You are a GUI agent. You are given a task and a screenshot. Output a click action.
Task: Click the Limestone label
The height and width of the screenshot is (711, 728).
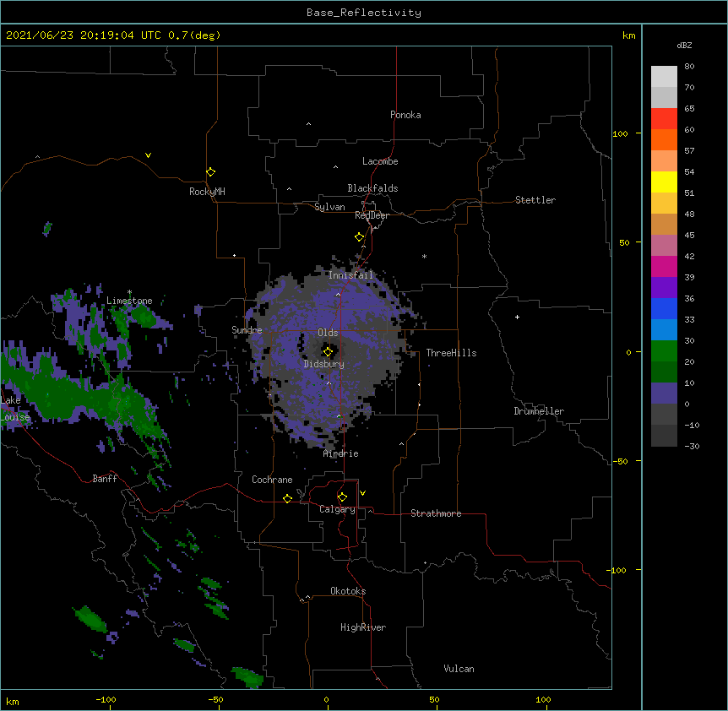129,301
